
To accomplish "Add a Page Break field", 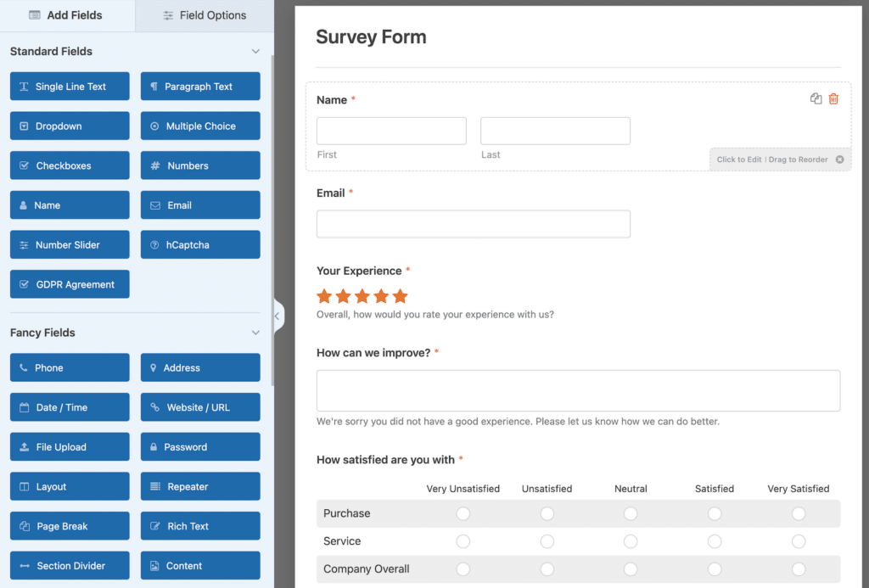I will point(69,525).
